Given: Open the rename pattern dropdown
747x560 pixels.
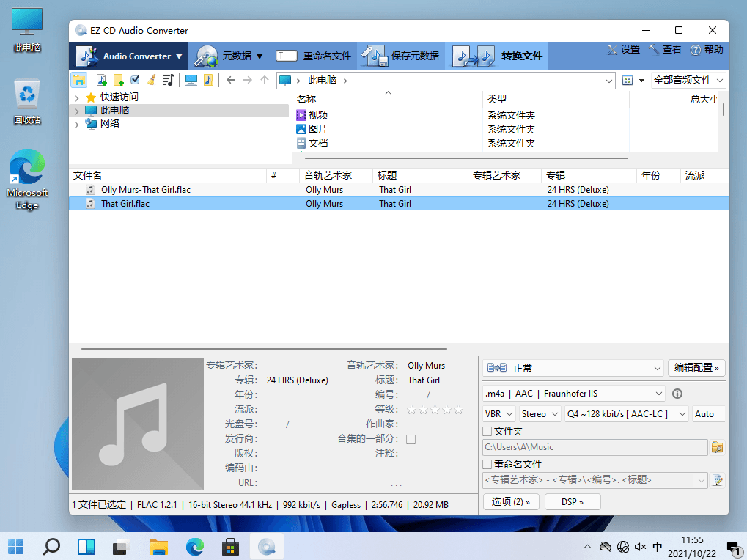Looking at the screenshot, I should (701, 481).
